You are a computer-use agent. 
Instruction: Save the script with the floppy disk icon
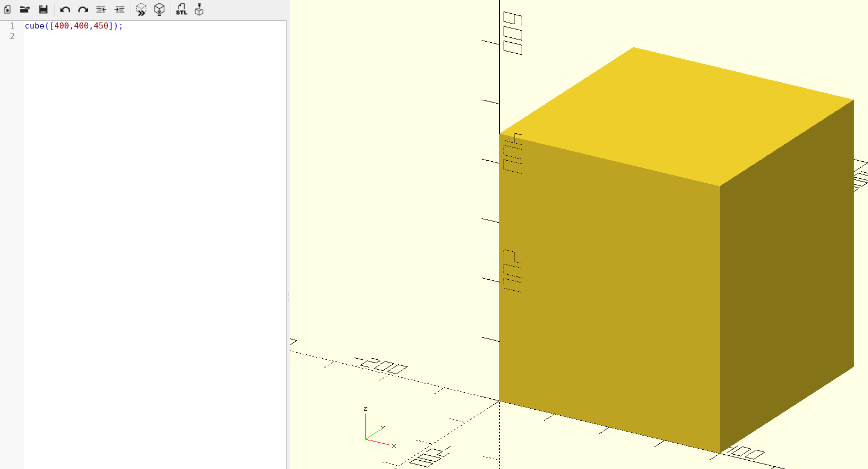pos(43,9)
